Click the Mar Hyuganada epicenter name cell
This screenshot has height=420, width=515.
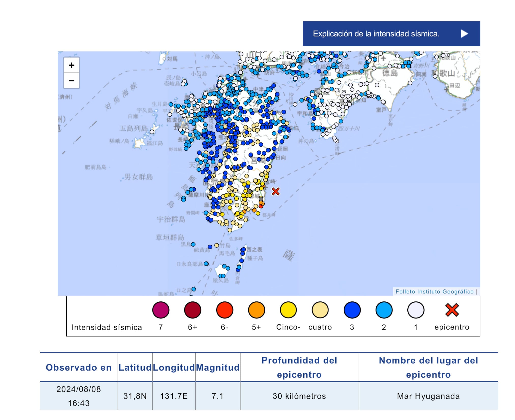coord(428,396)
